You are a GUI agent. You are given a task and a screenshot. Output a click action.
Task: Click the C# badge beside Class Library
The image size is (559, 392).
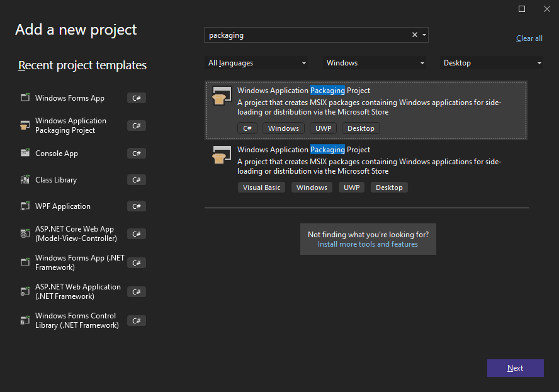[137, 179]
